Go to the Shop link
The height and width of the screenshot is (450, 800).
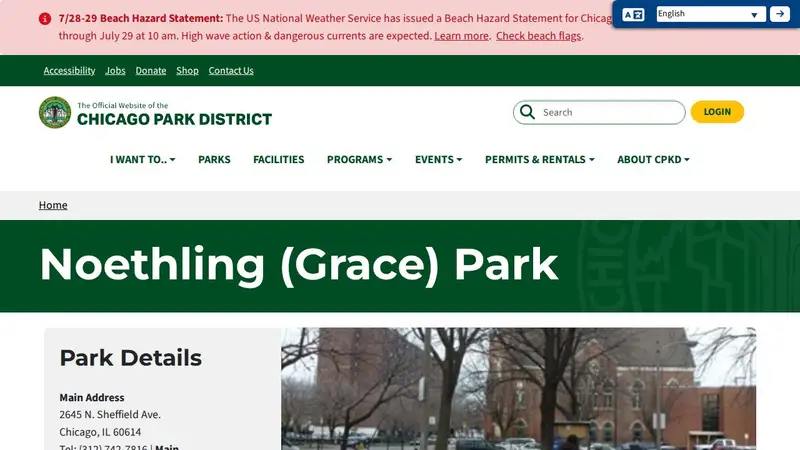click(x=187, y=70)
